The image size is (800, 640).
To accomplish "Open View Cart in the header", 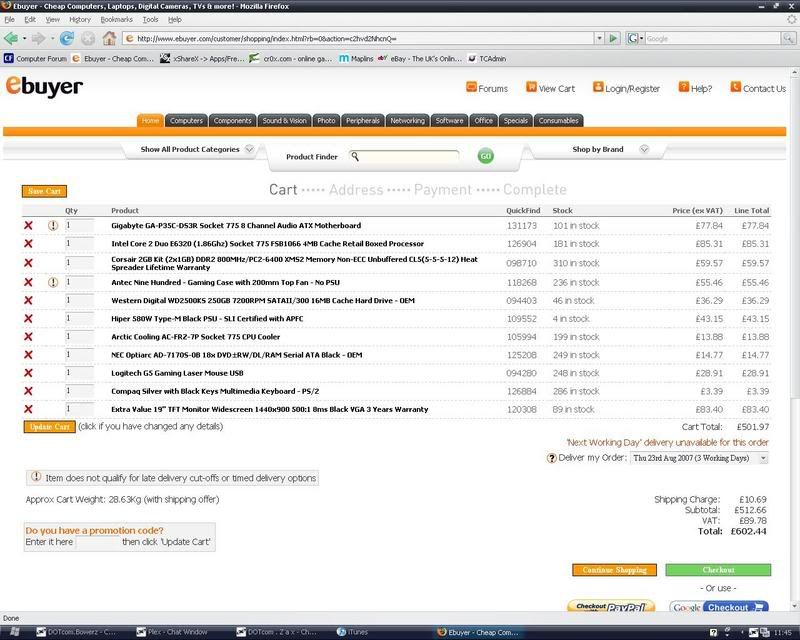I will coord(551,88).
